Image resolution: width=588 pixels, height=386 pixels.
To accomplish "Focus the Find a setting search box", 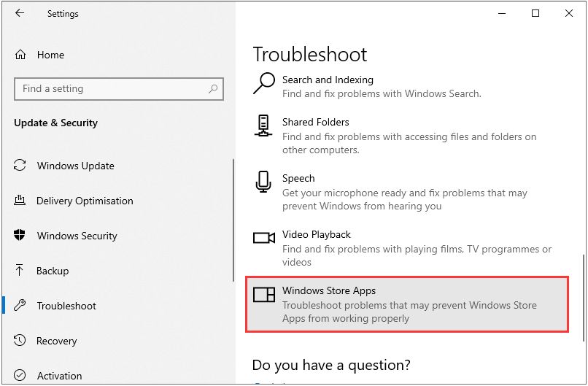I will point(119,89).
